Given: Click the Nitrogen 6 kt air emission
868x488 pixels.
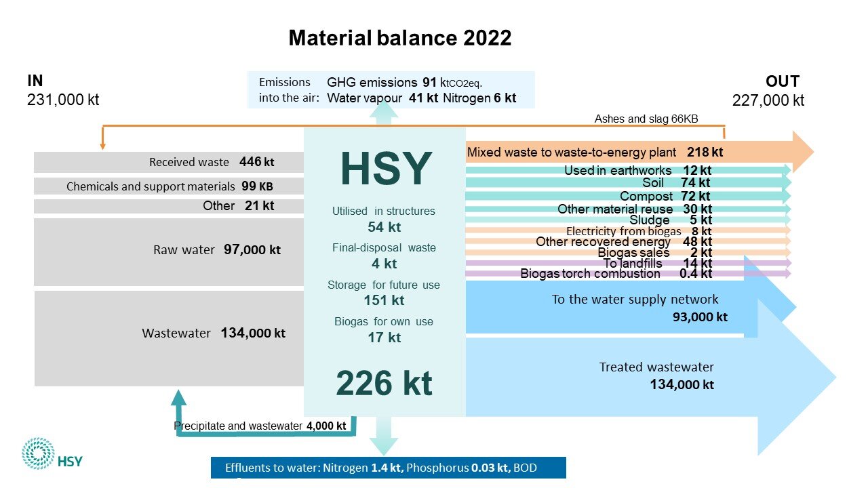Looking at the screenshot, I should 479,98.
